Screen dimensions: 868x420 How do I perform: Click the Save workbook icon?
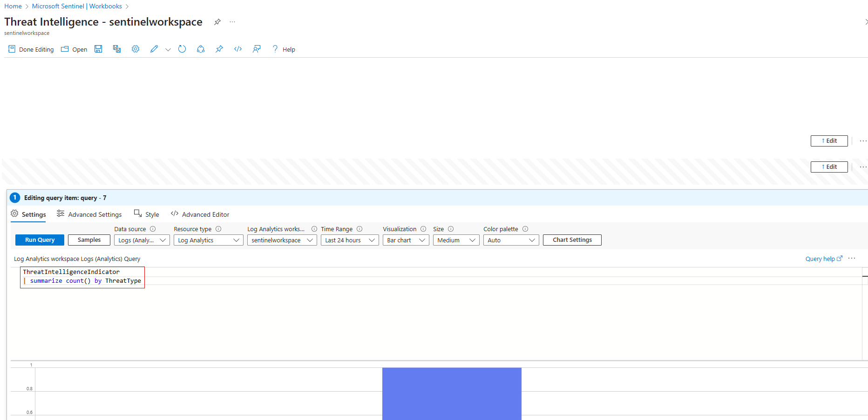click(x=98, y=49)
